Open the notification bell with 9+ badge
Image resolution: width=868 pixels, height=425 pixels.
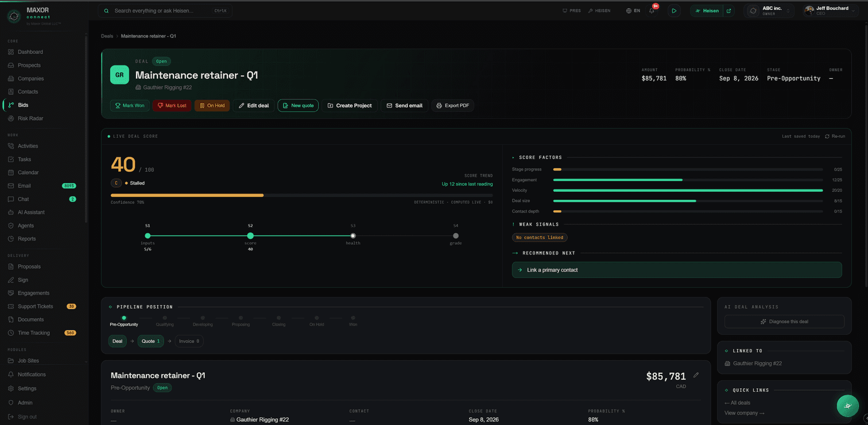(x=652, y=10)
